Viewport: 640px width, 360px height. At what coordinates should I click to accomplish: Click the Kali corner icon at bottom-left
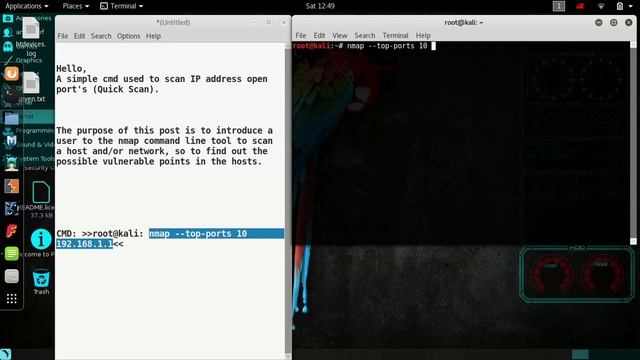pos(5,354)
